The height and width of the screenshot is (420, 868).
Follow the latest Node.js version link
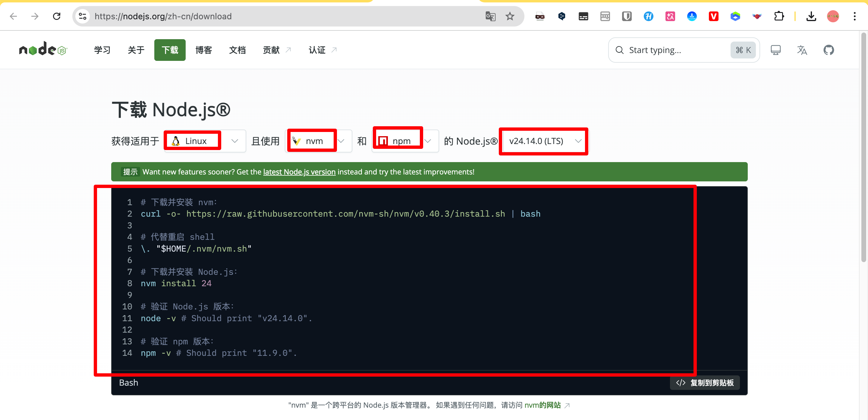pyautogui.click(x=299, y=172)
